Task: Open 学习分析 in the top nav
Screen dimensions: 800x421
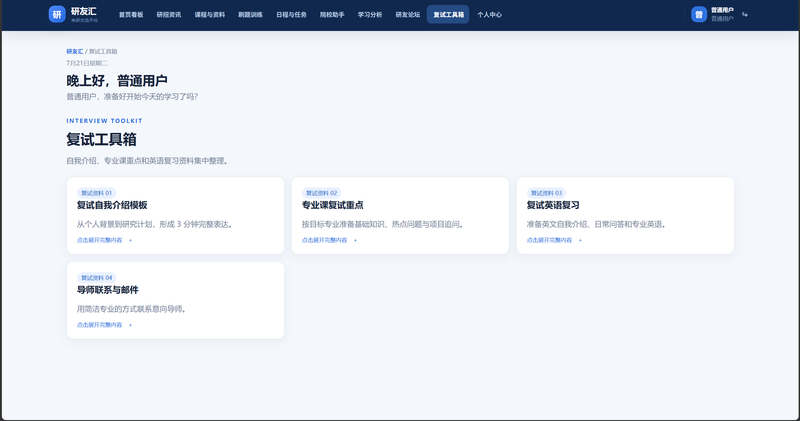Action: [370, 15]
